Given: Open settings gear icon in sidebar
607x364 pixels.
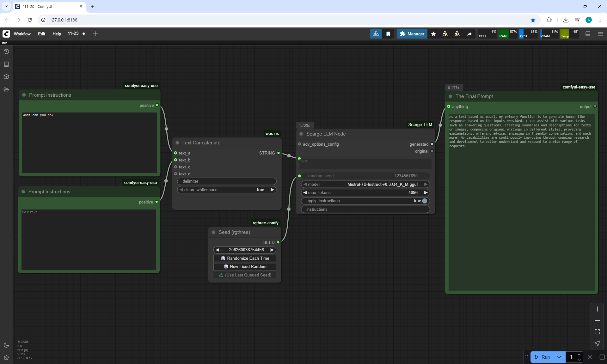Looking at the screenshot, I should tap(6, 358).
